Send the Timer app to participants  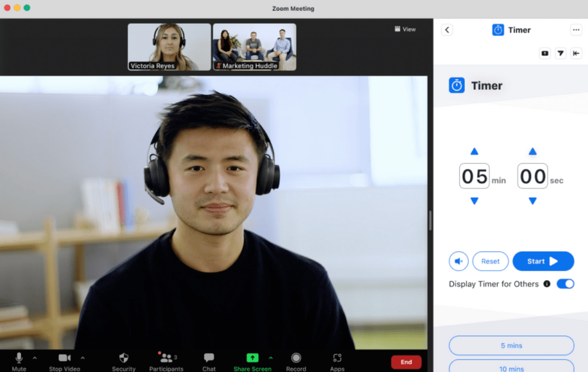pyautogui.click(x=560, y=53)
